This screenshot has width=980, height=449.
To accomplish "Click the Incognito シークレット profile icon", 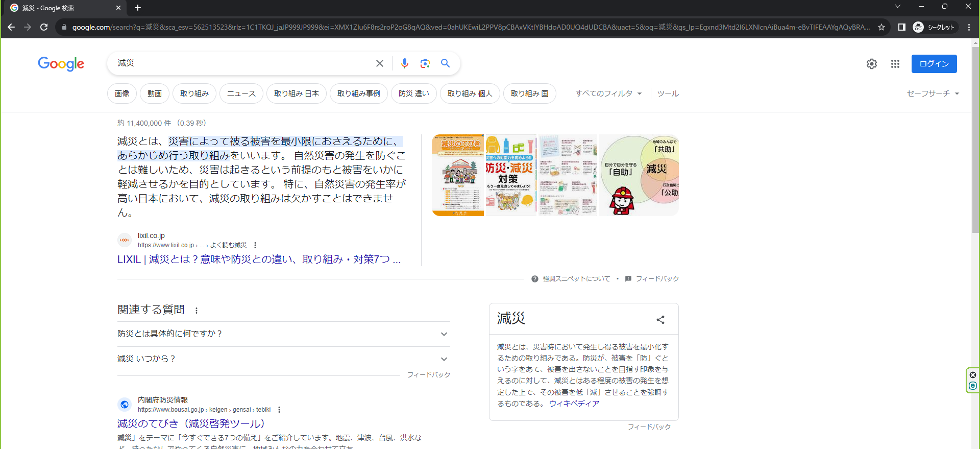I will point(935,27).
